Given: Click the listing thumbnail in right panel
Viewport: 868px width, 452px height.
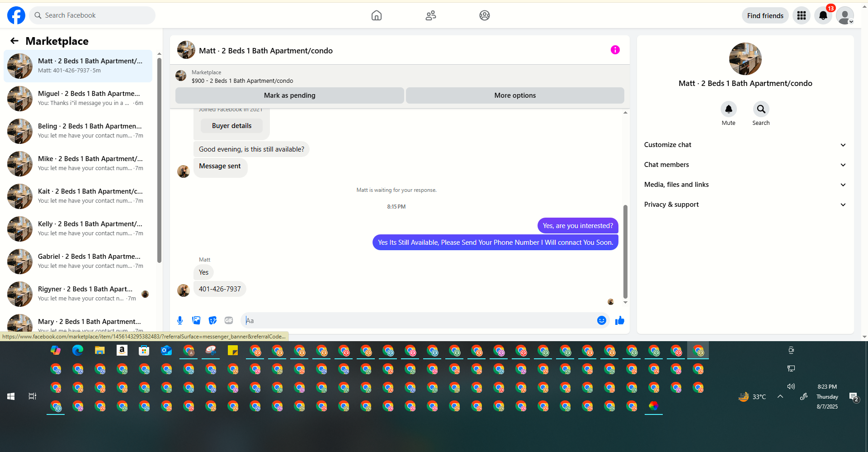Looking at the screenshot, I should [x=745, y=59].
